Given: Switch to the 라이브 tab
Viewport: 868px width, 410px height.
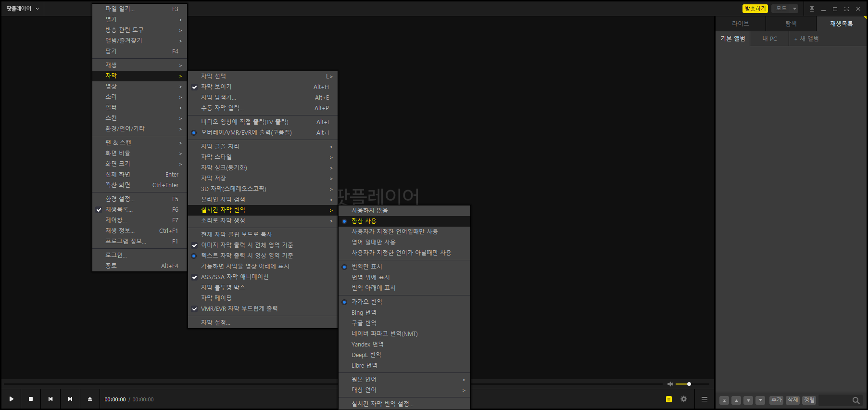Looking at the screenshot, I should click(741, 24).
